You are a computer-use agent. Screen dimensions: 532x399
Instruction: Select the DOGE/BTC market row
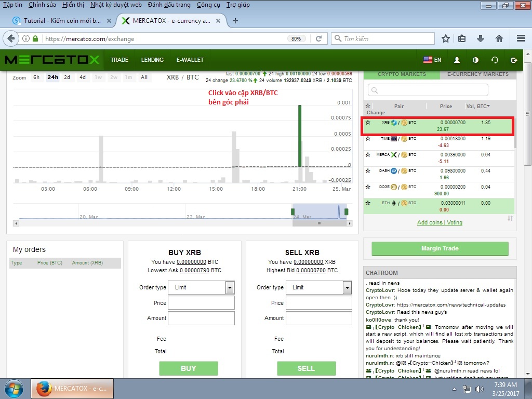pos(438,190)
